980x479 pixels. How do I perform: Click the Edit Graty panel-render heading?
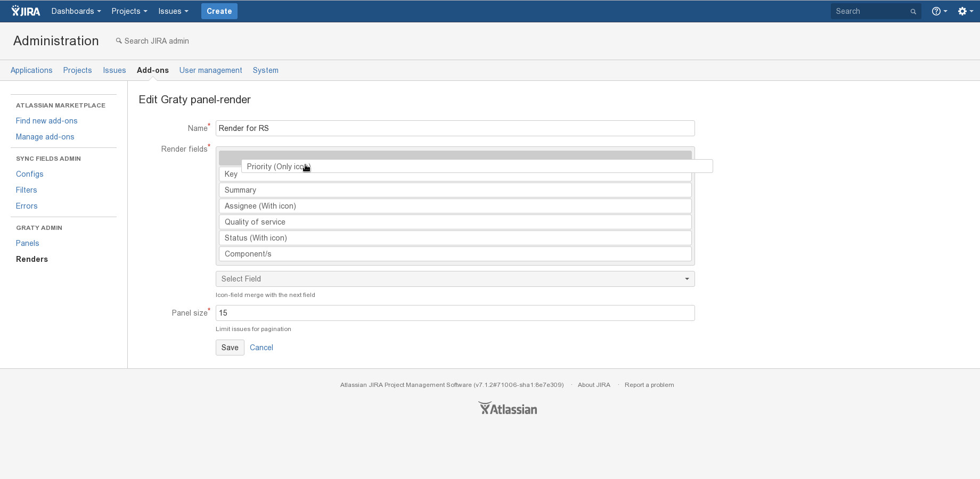coord(194,100)
